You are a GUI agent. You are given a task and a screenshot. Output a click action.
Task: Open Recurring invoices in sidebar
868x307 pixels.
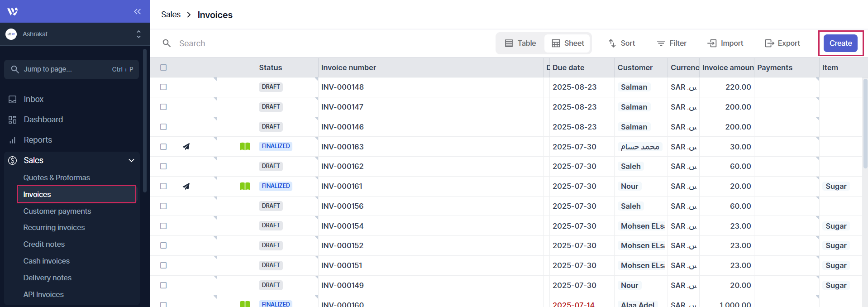coord(54,227)
